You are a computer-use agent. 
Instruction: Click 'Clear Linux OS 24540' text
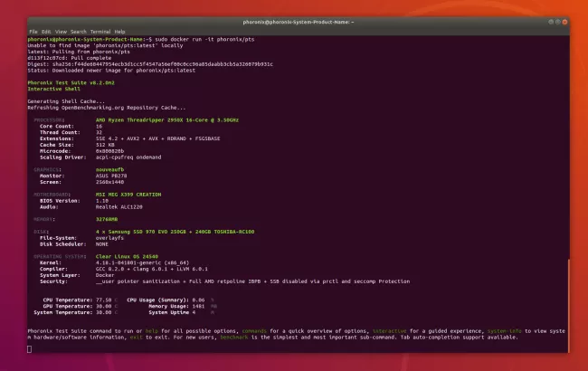(x=127, y=257)
